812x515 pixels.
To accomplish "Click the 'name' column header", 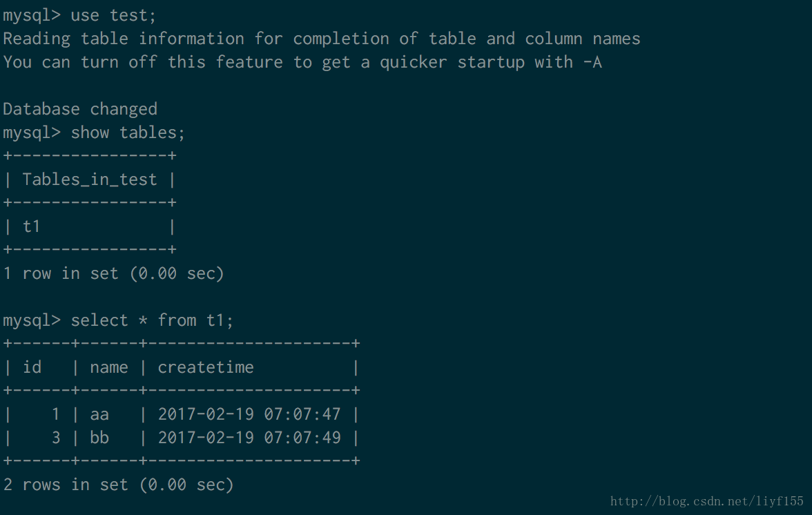I will click(108, 367).
